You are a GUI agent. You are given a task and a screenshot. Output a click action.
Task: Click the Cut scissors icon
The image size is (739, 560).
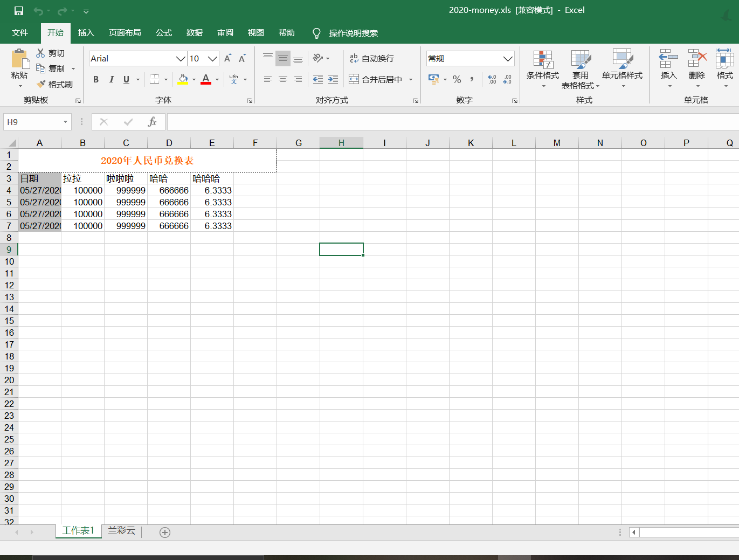click(40, 53)
